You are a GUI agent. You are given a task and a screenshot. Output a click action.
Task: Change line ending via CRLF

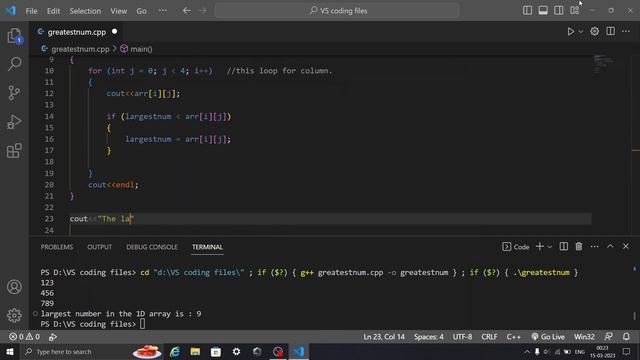click(489, 337)
